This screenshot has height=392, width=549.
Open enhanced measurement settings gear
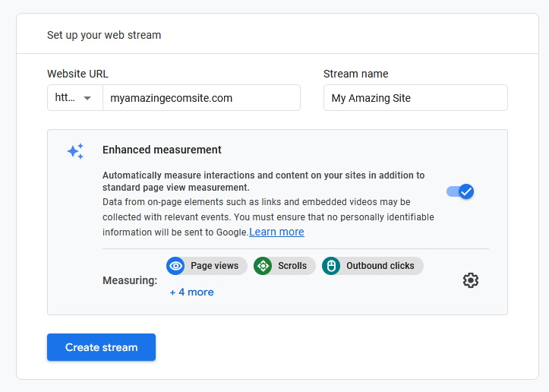[471, 280]
